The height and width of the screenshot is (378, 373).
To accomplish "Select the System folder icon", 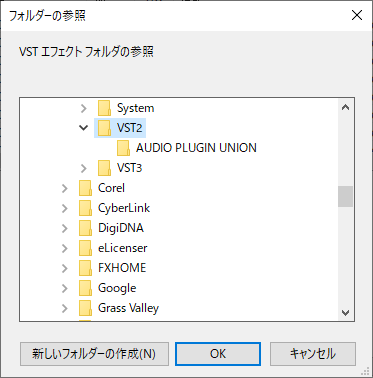I will tap(104, 108).
